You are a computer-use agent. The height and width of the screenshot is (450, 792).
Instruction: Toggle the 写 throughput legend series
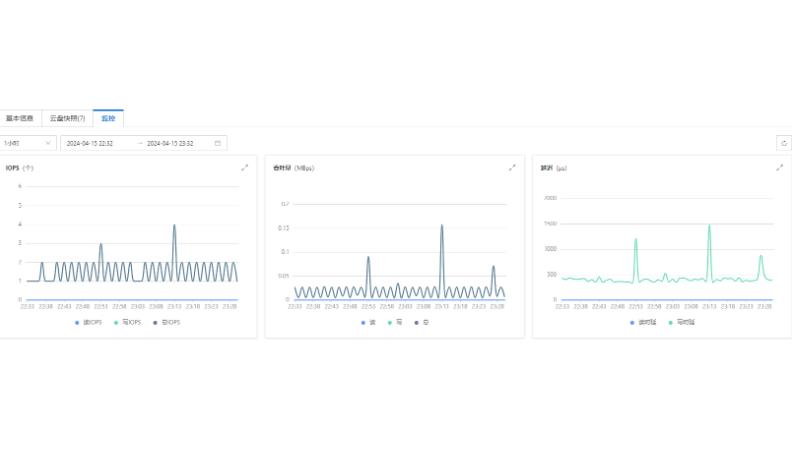click(394, 322)
